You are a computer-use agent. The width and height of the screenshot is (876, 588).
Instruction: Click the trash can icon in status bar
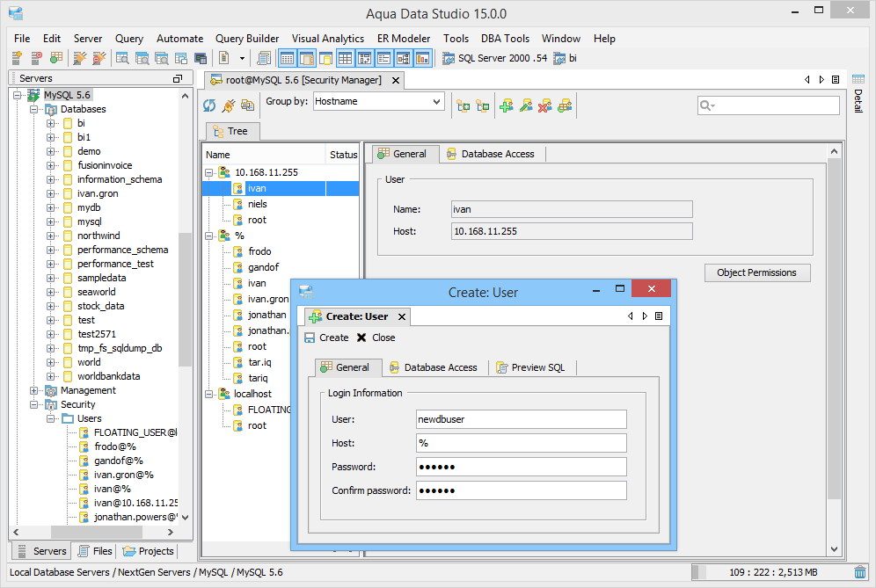[860, 572]
